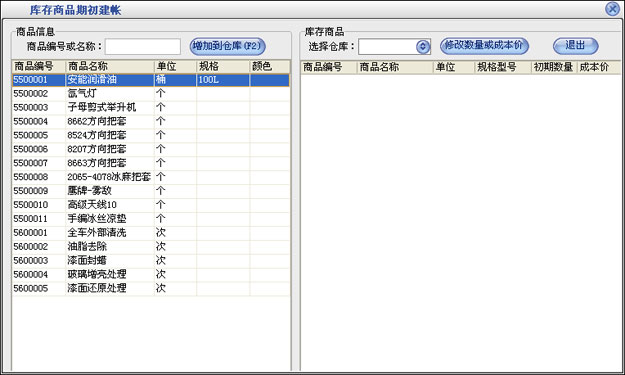This screenshot has height=375, width=625.
Task: Sort by left 商品名称 column header
Action: (110, 67)
